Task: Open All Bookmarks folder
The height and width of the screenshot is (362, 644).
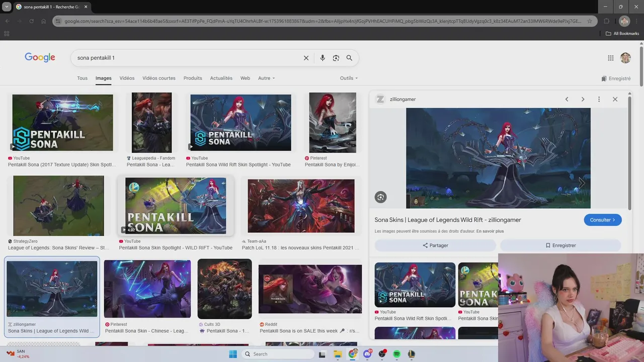Action: (x=622, y=34)
